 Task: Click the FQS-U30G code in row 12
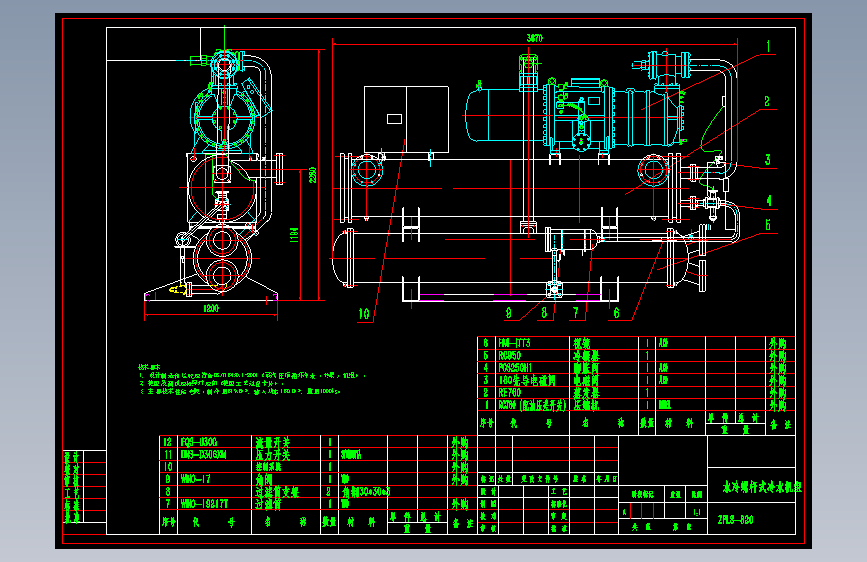(199, 442)
